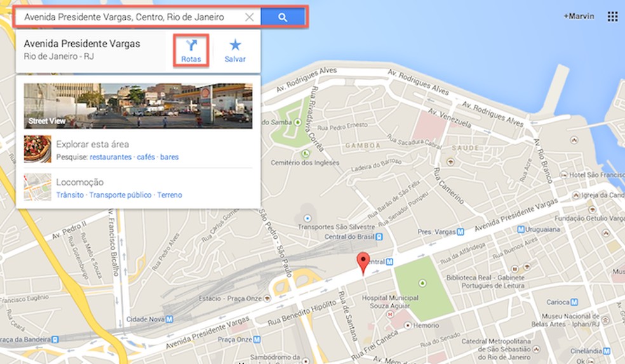Click the Hemorio marker on the map
The width and height of the screenshot is (625, 364).
tap(407, 325)
